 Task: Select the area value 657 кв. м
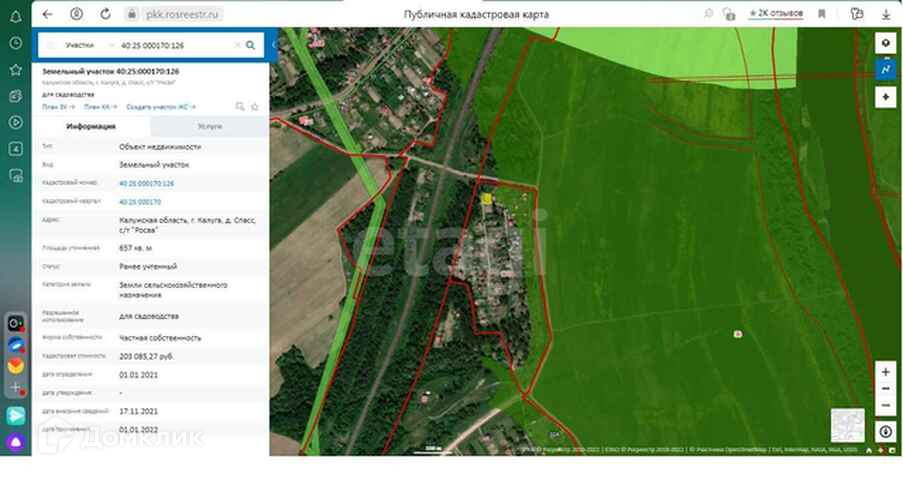click(x=135, y=248)
